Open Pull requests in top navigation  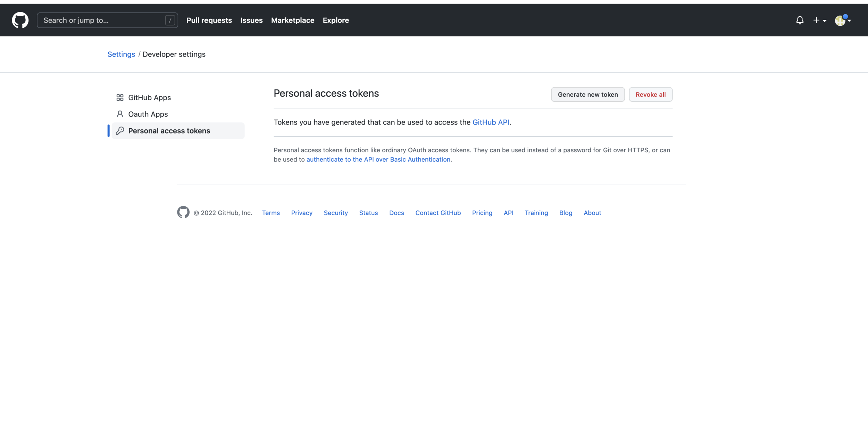209,20
